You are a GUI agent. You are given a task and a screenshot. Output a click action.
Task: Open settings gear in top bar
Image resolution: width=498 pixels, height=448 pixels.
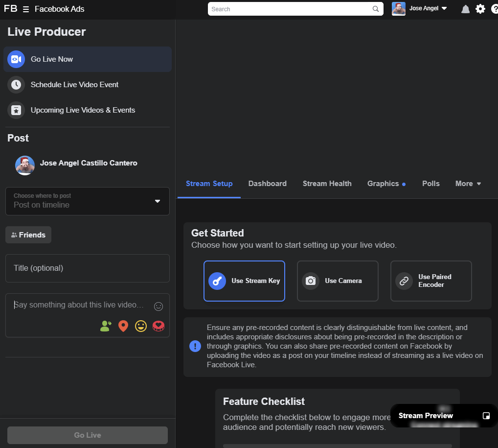480,9
